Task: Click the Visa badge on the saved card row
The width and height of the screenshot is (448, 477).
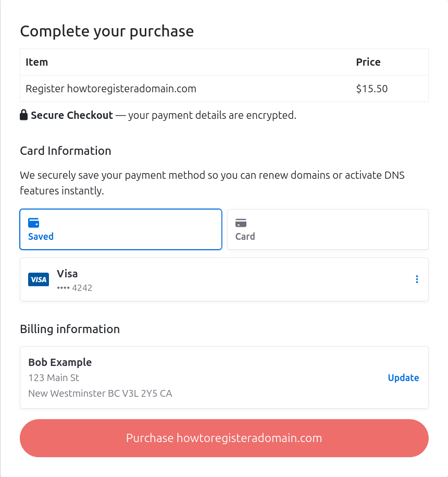Action: [x=38, y=279]
